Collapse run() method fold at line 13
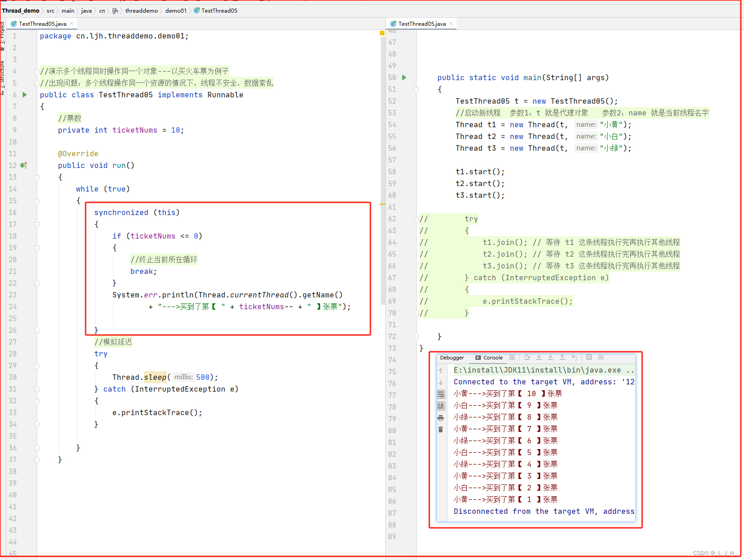The image size is (744, 560). (37, 177)
